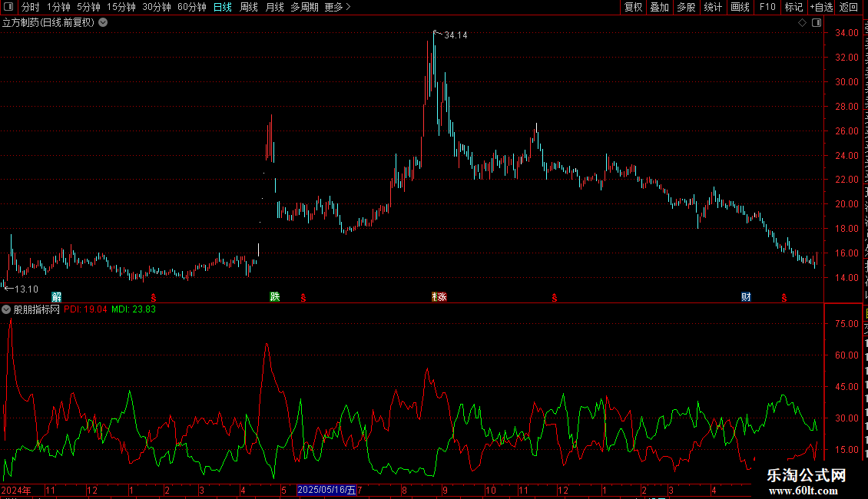868x499 pixels.
Task: Click the 标记 mark button
Action: tap(793, 7)
